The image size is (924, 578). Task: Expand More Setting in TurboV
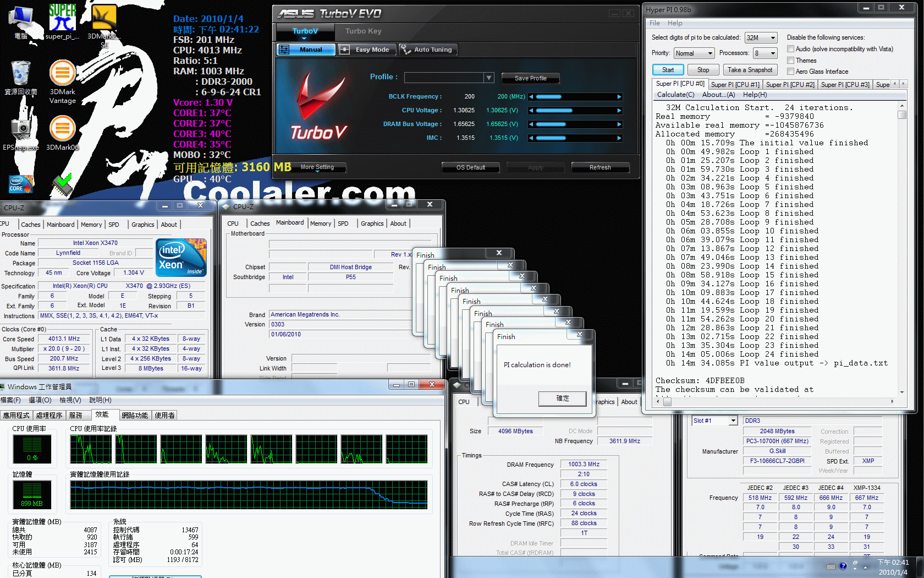coord(317,167)
